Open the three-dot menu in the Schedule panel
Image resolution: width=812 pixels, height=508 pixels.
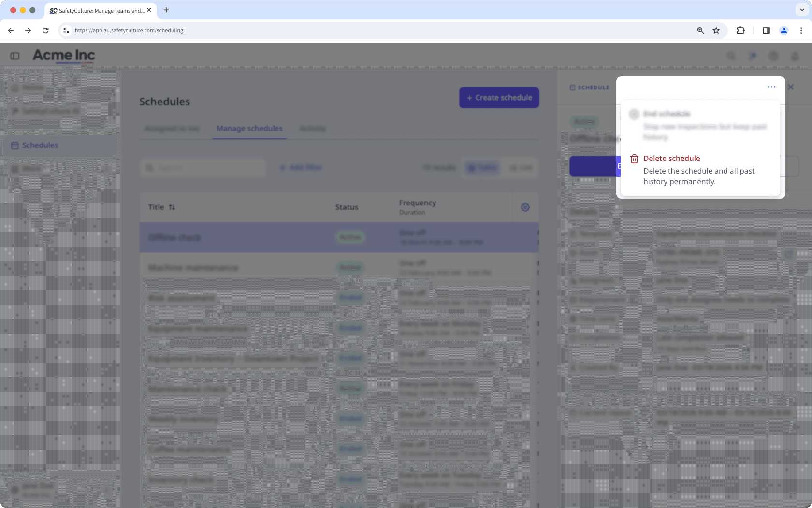point(771,87)
